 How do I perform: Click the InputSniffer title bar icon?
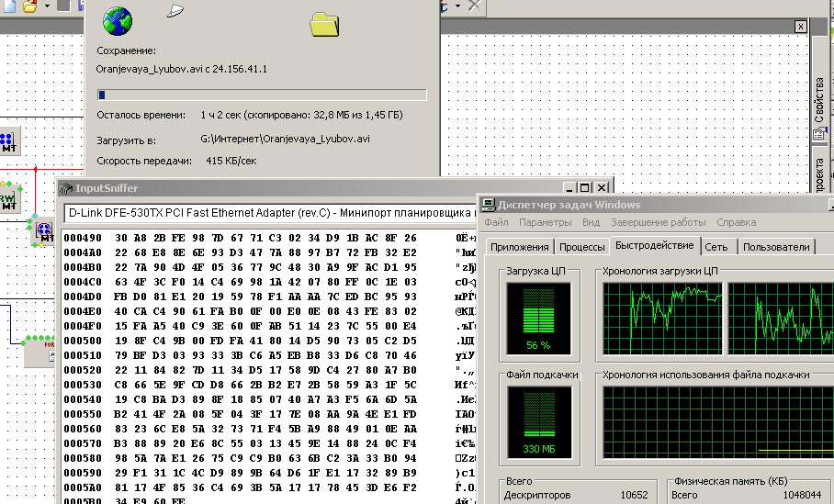point(65,188)
